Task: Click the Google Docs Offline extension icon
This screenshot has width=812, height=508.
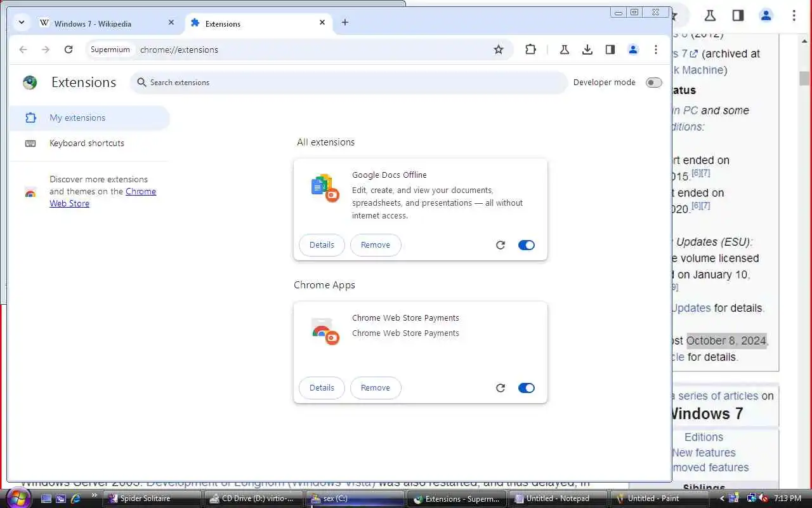Action: click(325, 187)
